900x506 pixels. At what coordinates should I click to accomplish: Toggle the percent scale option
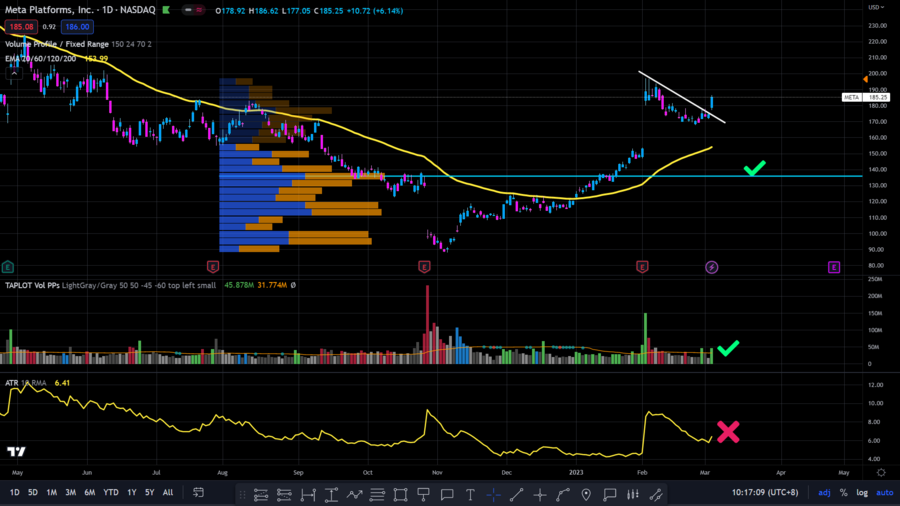tap(843, 492)
